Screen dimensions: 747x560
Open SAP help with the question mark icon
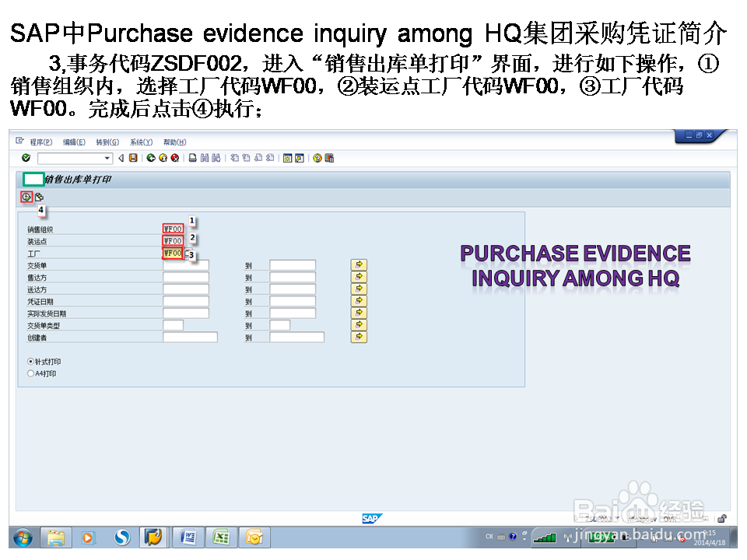tap(316, 158)
